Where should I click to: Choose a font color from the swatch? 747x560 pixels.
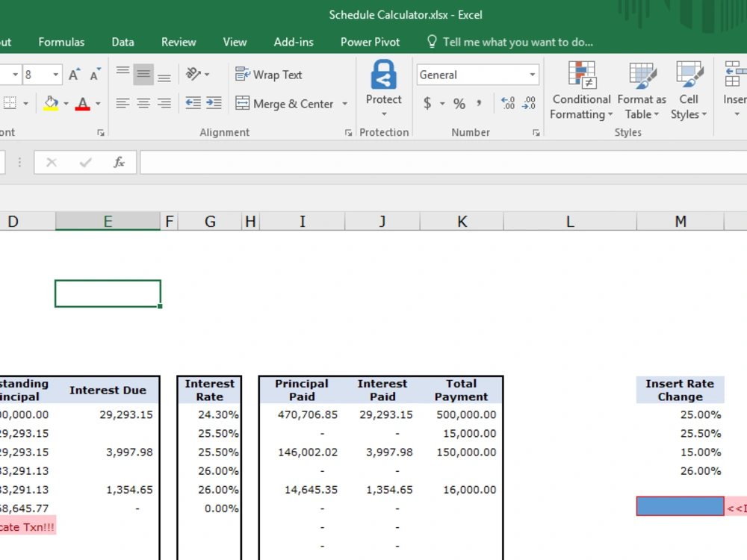(x=84, y=103)
